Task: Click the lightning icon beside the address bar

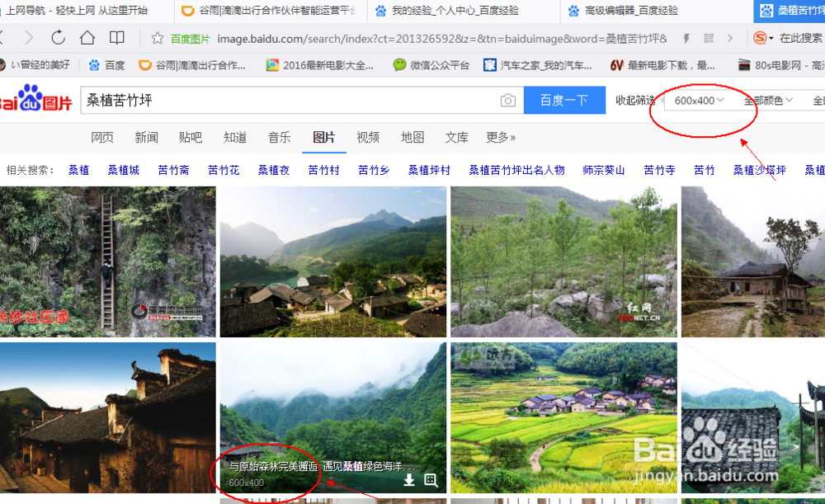Action: click(686, 37)
